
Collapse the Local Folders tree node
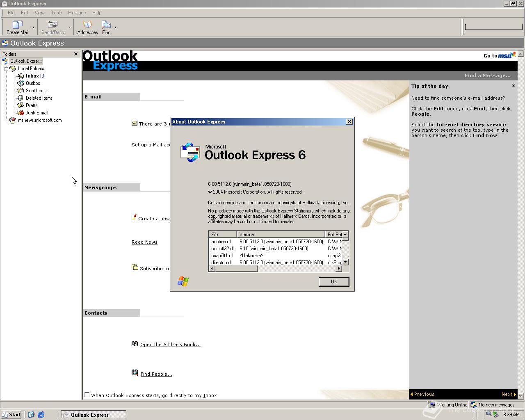click(x=6, y=68)
